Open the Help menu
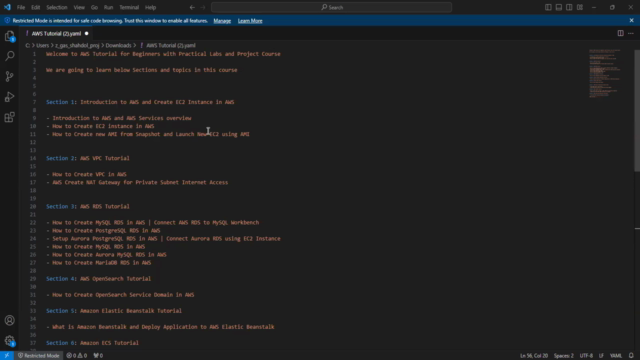This screenshot has width=640, height=360. pyautogui.click(x=151, y=7)
